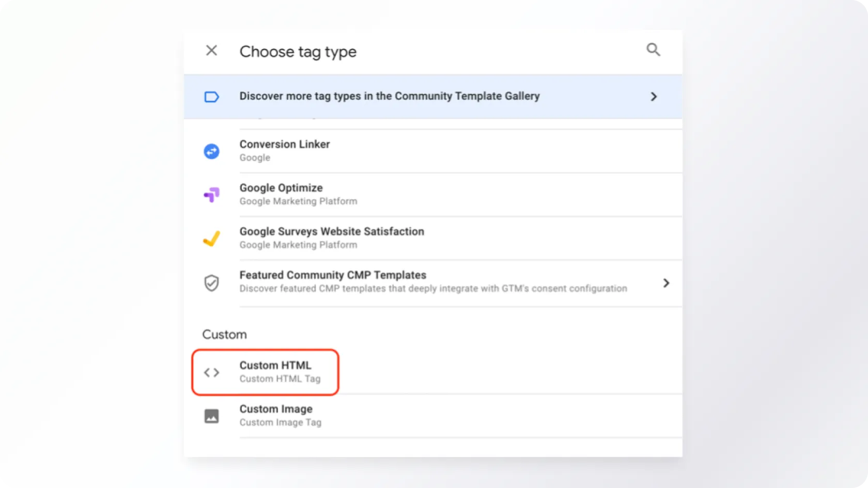This screenshot has width=868, height=488.
Task: Click the shield icon for CMP Templates
Action: (211, 283)
